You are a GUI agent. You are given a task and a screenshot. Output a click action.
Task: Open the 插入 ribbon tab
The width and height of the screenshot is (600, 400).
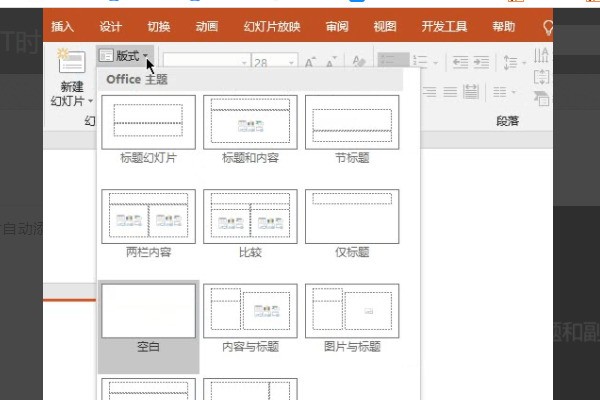(62, 26)
